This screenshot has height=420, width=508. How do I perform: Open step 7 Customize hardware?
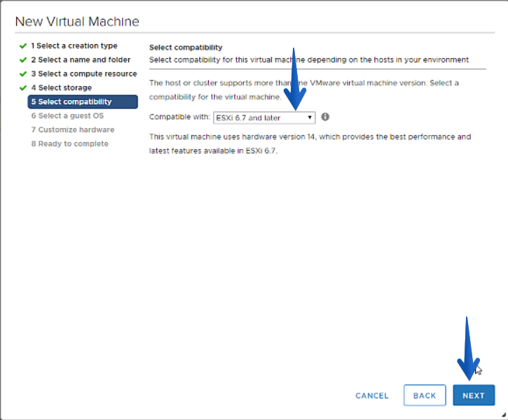click(73, 129)
